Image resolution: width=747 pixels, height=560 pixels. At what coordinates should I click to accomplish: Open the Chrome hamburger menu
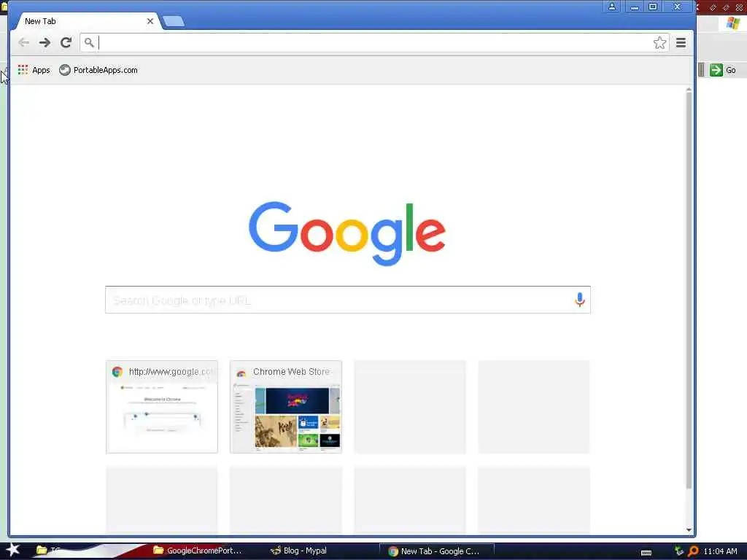coord(681,43)
